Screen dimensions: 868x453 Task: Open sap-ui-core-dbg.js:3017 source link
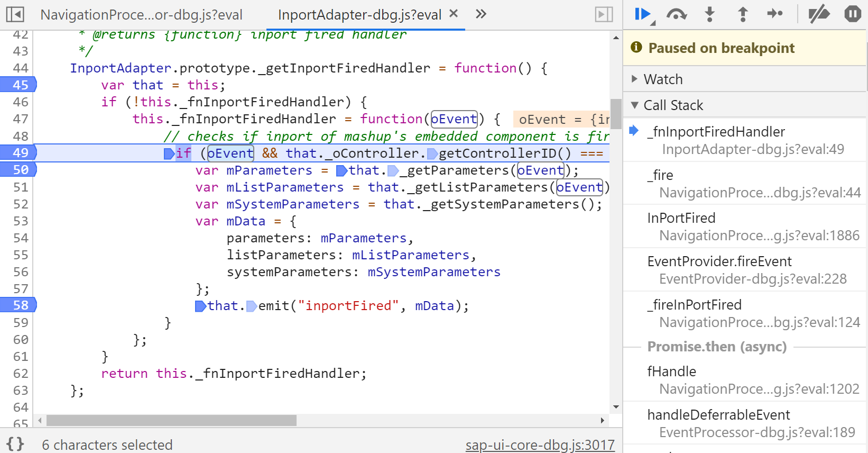540,445
